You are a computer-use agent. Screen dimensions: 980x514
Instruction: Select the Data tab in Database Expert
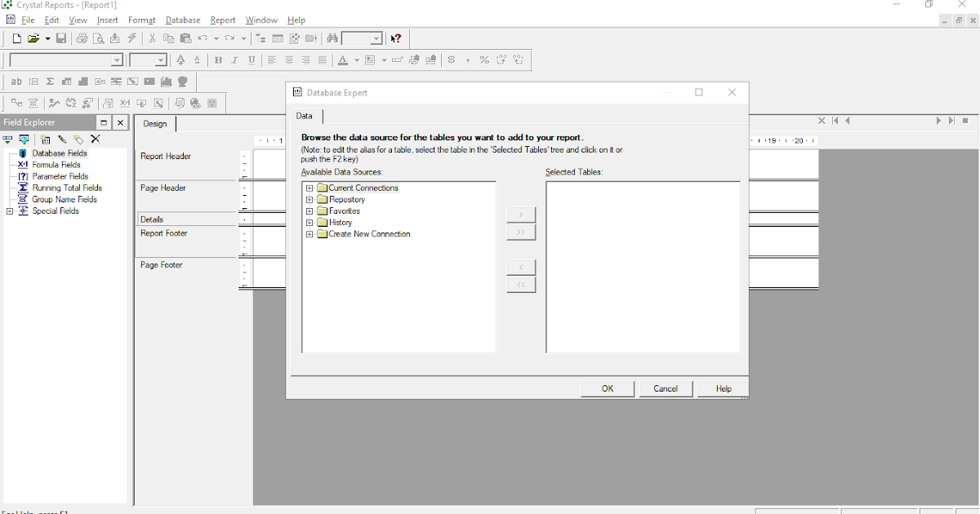point(305,116)
